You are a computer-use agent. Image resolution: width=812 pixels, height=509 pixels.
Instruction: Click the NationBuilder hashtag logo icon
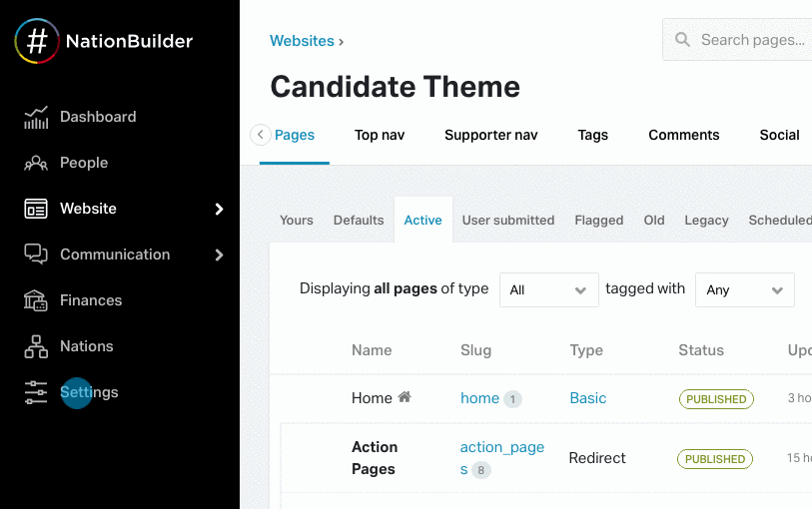pyautogui.click(x=37, y=41)
